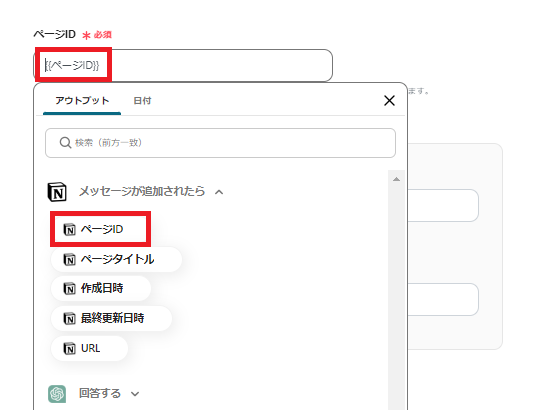
Task: Close the output picker with the X
Action: tap(389, 100)
